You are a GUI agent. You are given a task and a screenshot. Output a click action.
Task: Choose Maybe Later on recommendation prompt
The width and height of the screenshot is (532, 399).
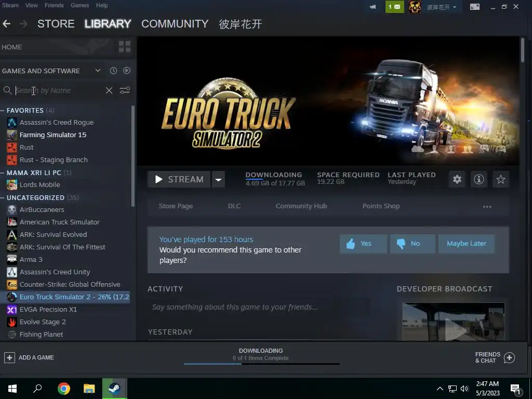(467, 244)
